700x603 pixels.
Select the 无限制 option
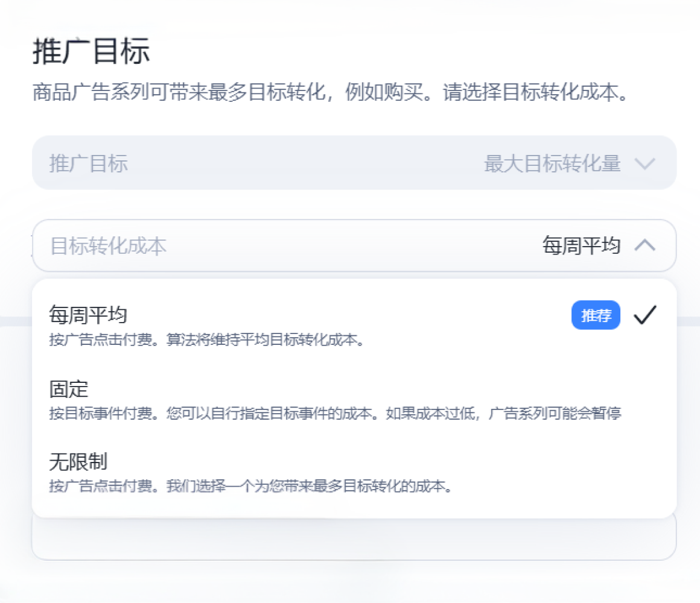click(354, 472)
